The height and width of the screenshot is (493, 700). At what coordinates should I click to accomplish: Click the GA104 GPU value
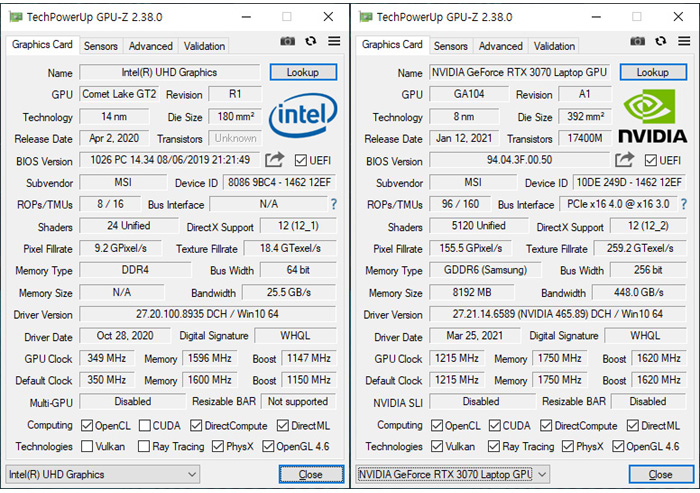[x=469, y=94]
